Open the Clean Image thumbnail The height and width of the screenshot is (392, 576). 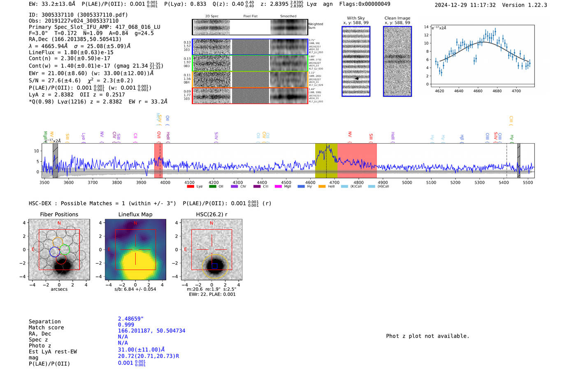point(397,61)
